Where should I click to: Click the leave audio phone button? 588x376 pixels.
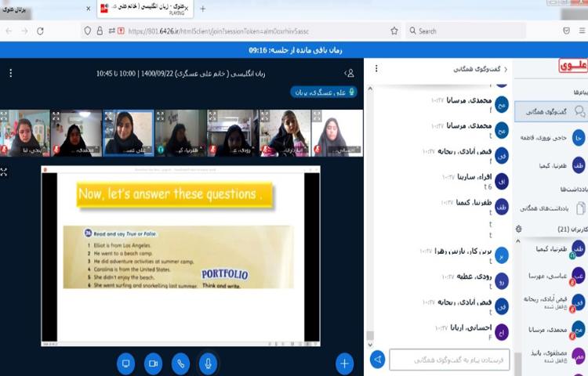(180, 363)
